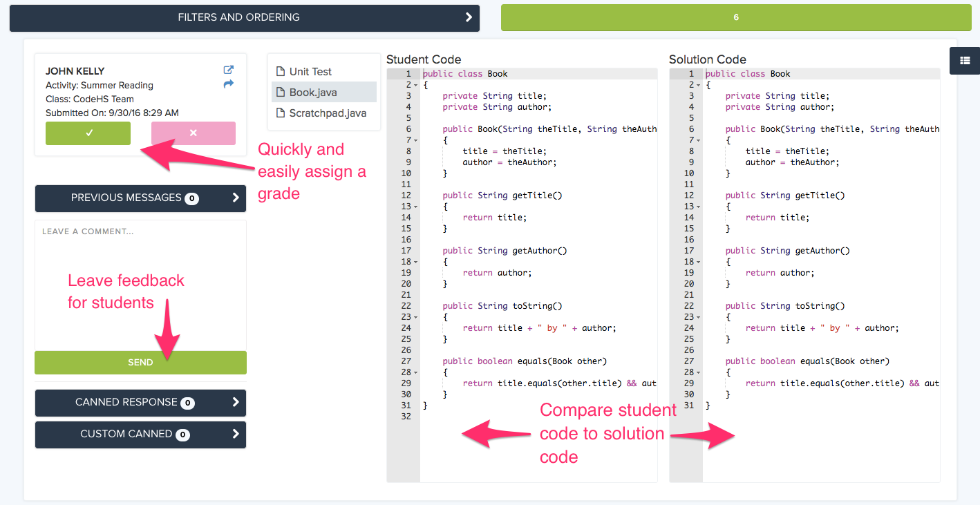980x505 pixels.
Task: Click the toString return statement in Student Code
Action: (540, 328)
